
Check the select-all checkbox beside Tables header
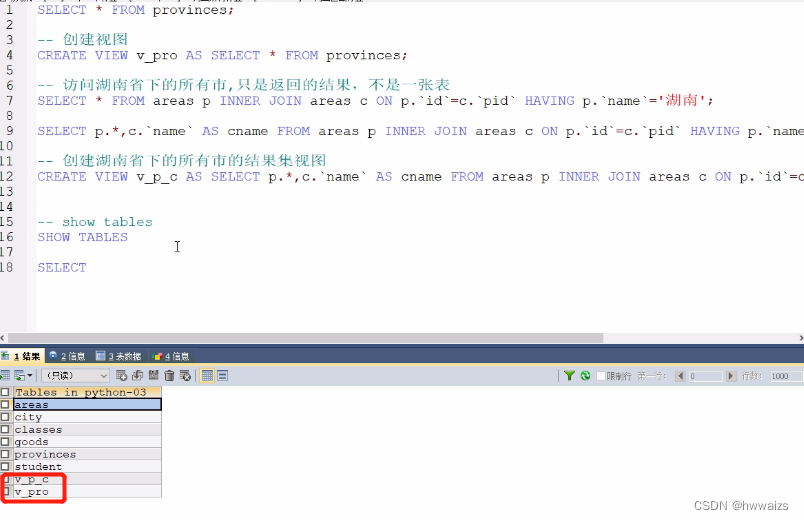pos(5,392)
